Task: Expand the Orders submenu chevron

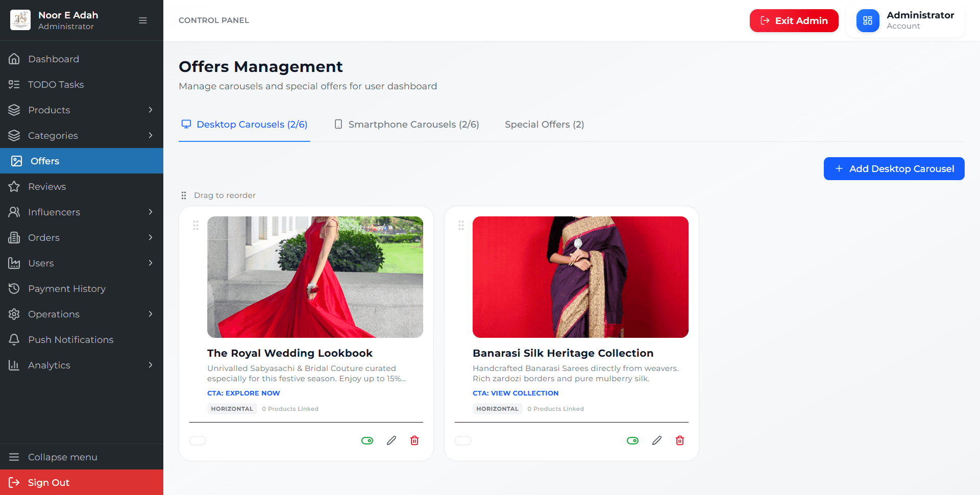Action: point(151,237)
